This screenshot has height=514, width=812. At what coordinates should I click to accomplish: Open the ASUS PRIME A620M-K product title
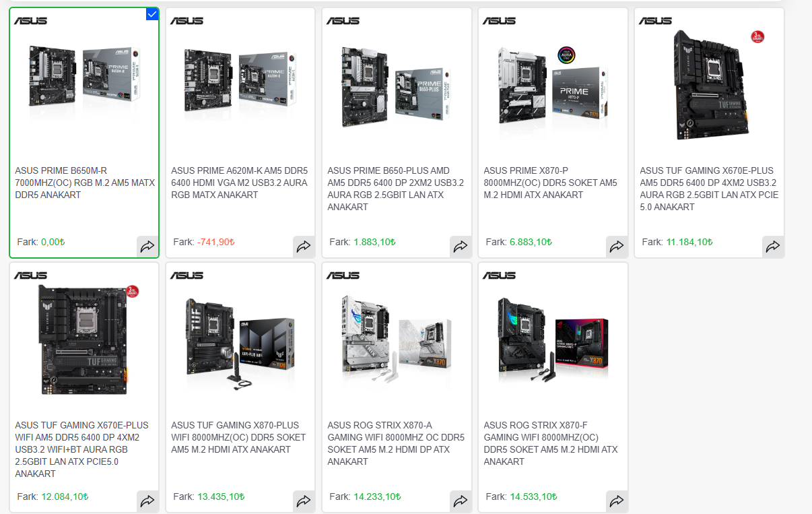coord(239,183)
